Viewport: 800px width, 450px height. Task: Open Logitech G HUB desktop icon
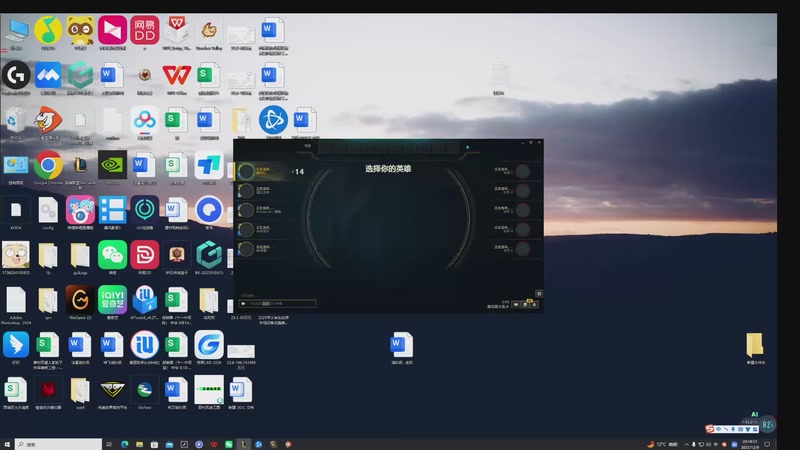point(16,76)
